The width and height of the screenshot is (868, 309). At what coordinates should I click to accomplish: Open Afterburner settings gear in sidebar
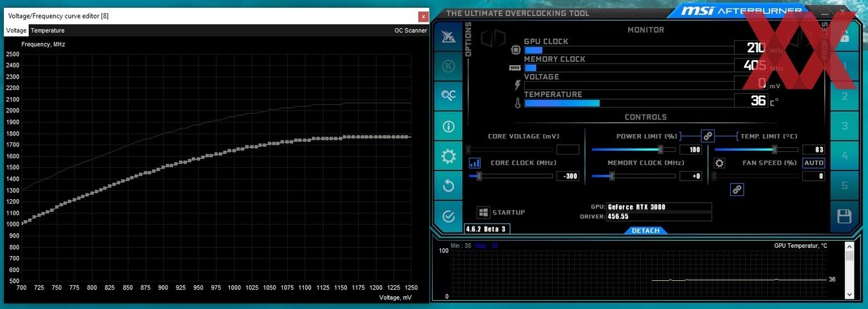(448, 156)
